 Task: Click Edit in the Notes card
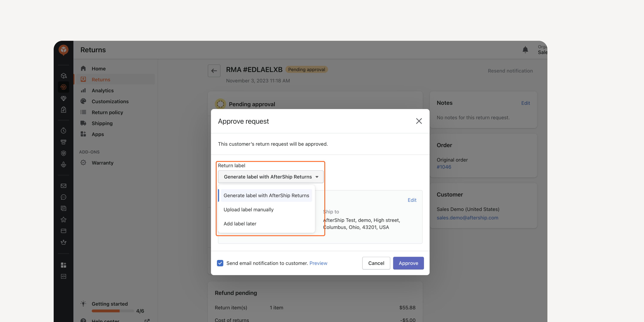coord(526,103)
